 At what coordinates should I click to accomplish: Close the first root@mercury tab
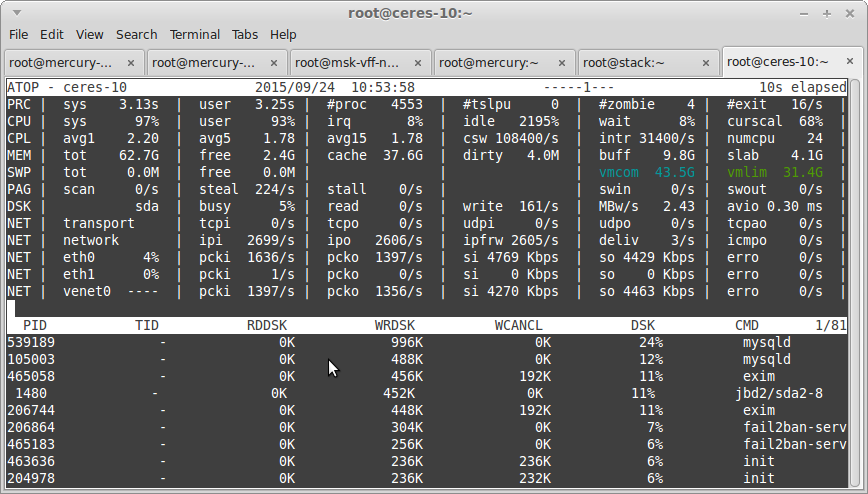click(x=131, y=63)
